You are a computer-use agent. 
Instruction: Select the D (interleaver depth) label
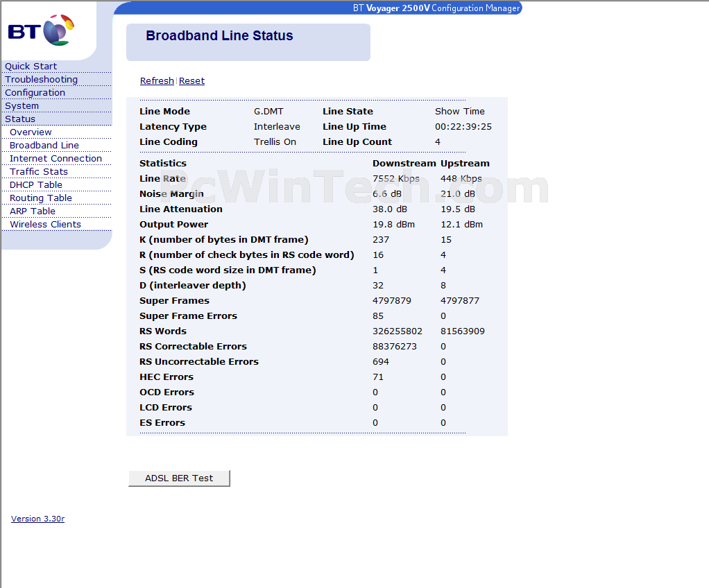(x=193, y=286)
